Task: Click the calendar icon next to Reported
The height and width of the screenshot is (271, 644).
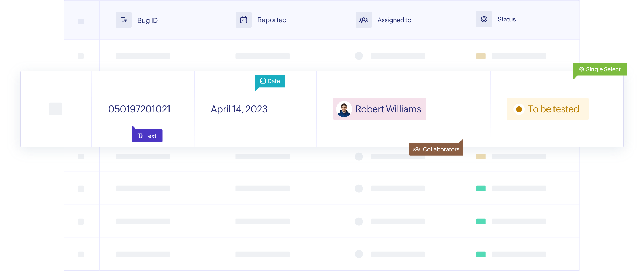Action: pyautogui.click(x=243, y=20)
